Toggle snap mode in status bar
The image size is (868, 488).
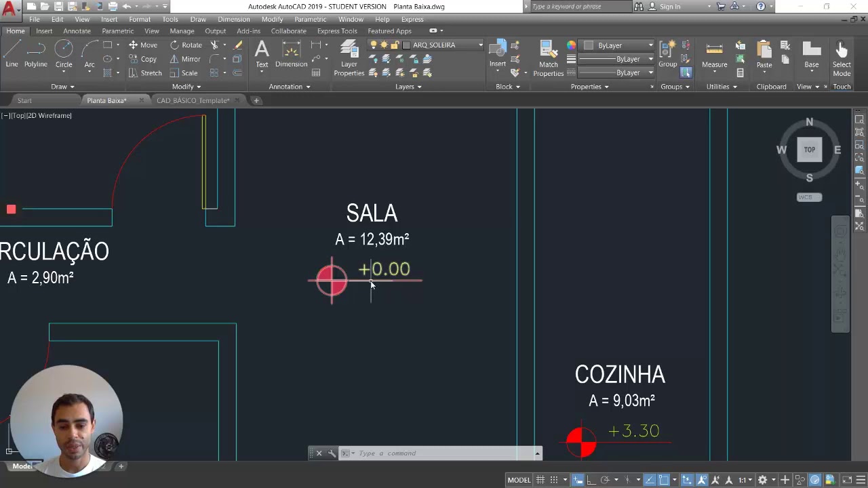point(554,480)
